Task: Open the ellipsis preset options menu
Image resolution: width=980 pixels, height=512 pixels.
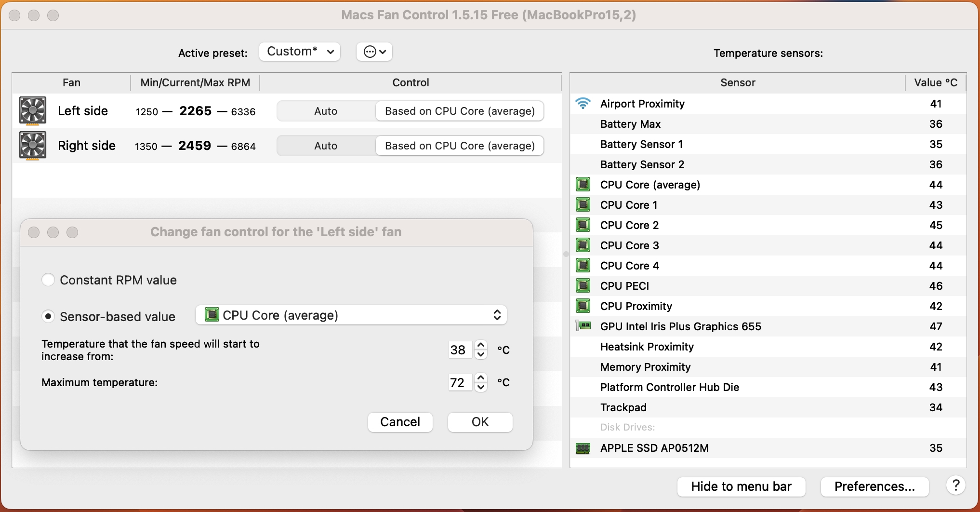Action: [x=374, y=52]
